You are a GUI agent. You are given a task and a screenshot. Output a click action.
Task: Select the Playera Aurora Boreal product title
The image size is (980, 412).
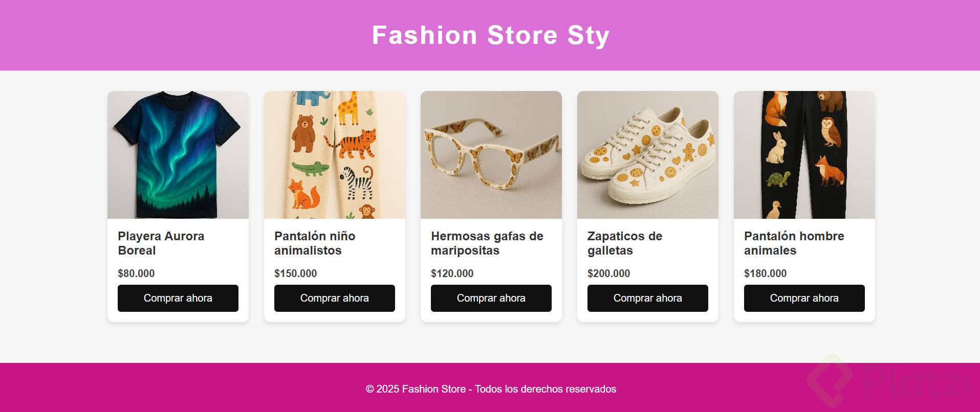[x=161, y=243]
